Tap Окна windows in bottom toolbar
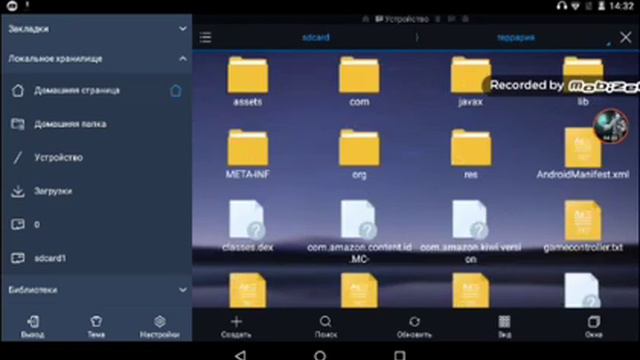This screenshot has height=360, width=640. [593, 327]
